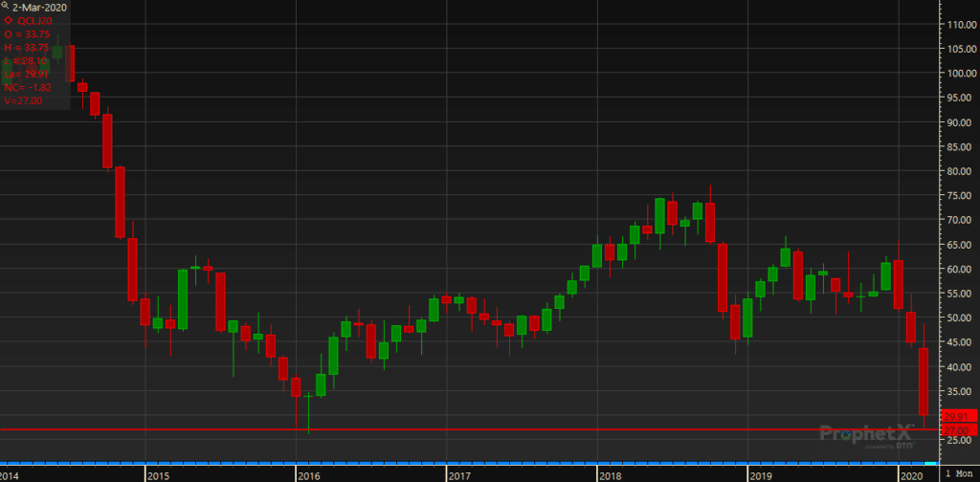Viewport: 980px width, 482px height.
Task: Click the 2-Mar-2020 date header
Action: click(x=38, y=6)
